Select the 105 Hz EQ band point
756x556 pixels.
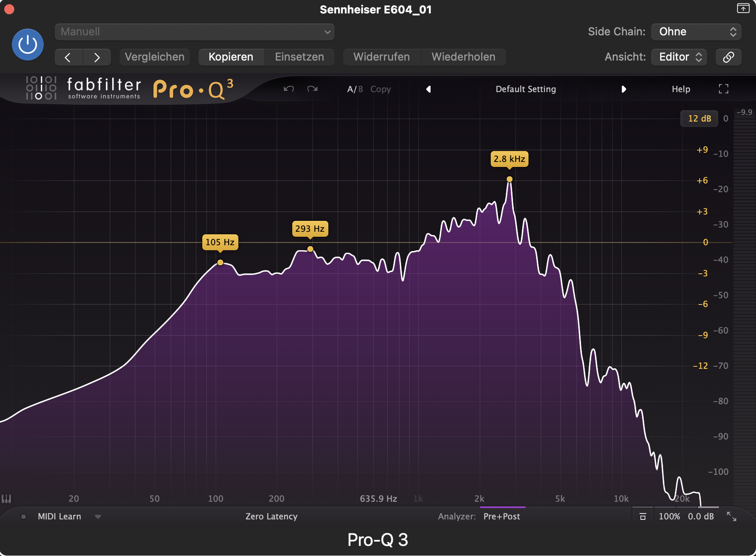click(220, 262)
